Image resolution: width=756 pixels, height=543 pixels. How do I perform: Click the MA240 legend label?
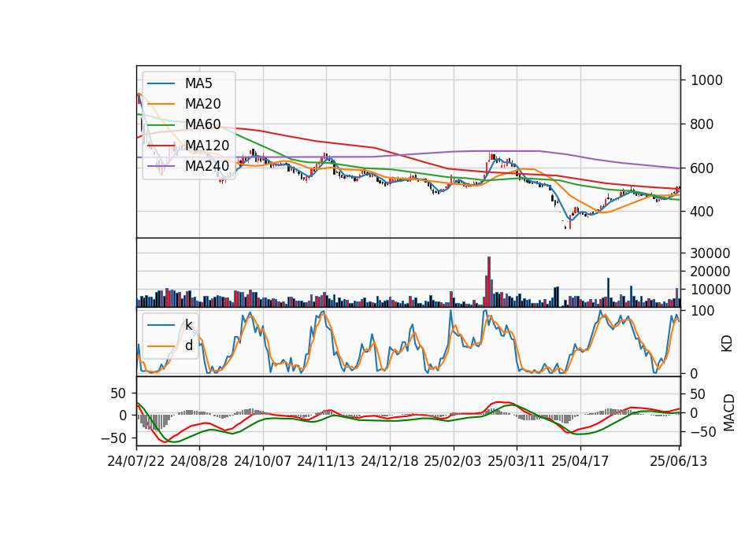click(207, 166)
